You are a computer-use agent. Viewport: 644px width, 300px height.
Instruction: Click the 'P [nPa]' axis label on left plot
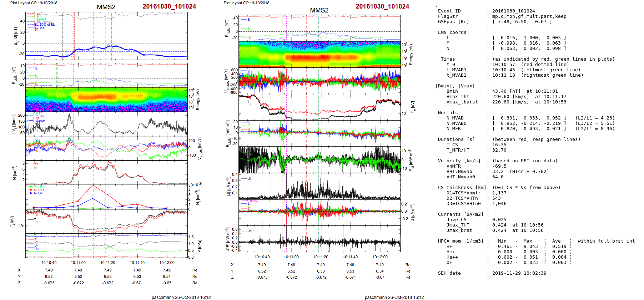[199, 246]
